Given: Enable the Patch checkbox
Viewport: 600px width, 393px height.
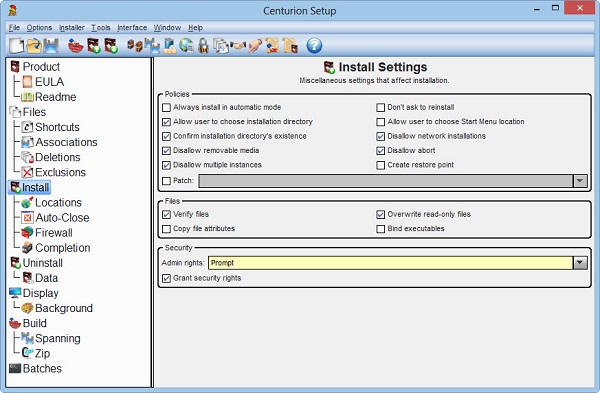Looking at the screenshot, I should tap(166, 181).
